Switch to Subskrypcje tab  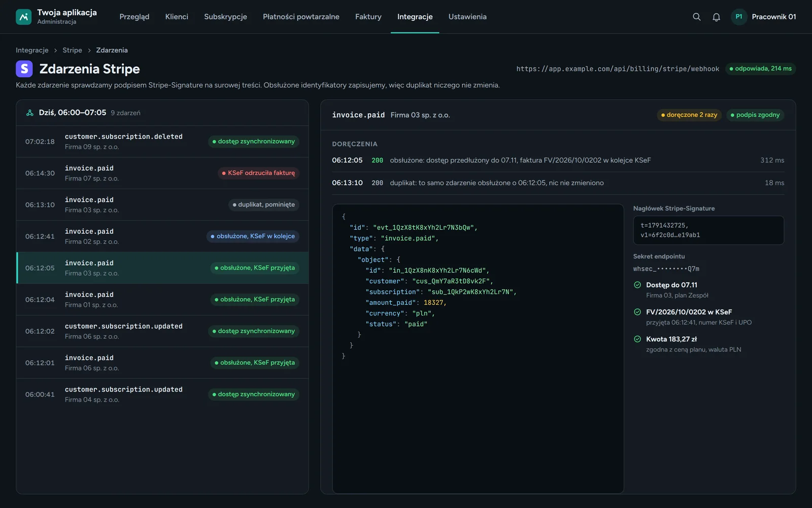click(x=225, y=17)
